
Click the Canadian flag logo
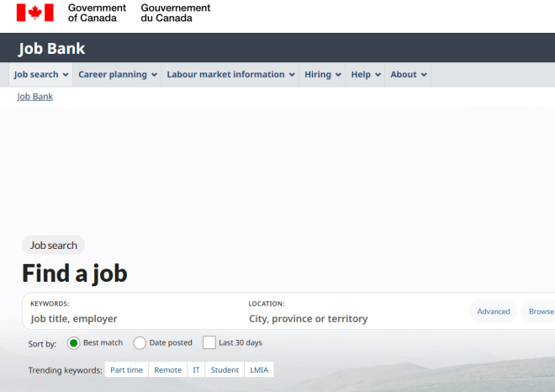(35, 13)
